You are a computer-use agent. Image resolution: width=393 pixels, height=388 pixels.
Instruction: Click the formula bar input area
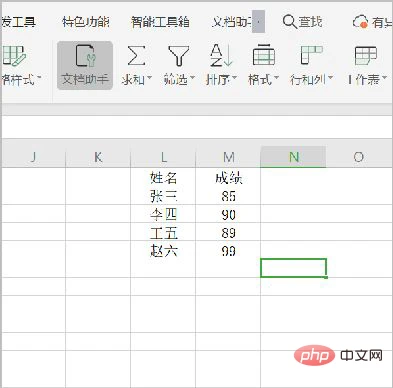click(x=197, y=127)
